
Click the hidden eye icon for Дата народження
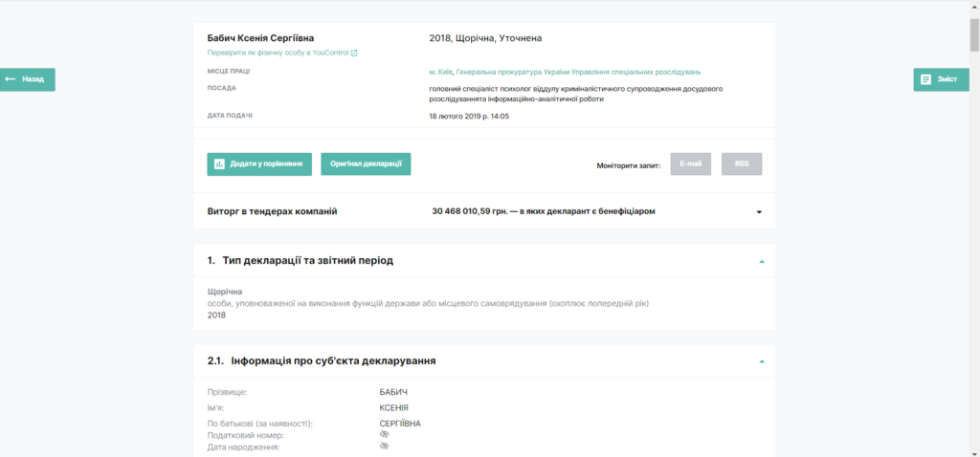click(385, 446)
